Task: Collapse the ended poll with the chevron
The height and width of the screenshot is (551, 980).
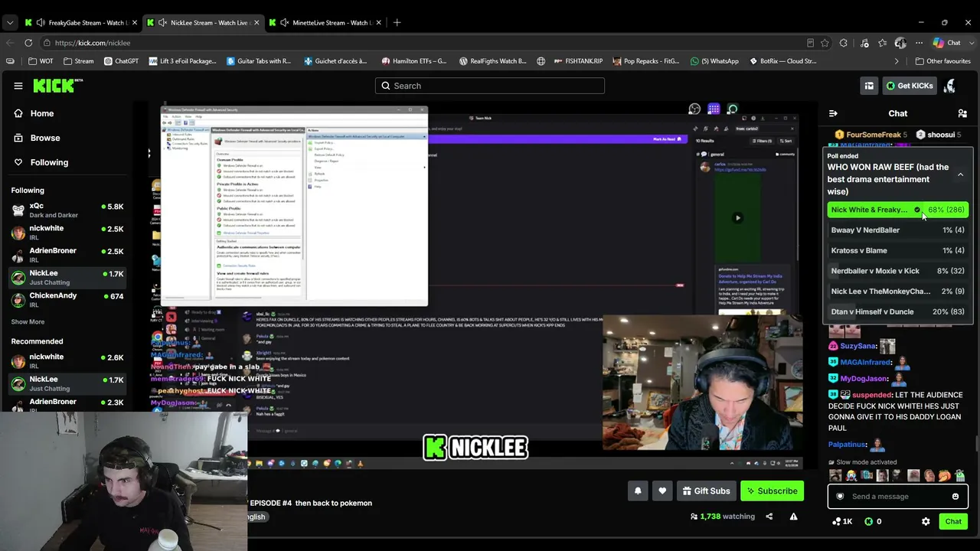Action: (x=960, y=174)
